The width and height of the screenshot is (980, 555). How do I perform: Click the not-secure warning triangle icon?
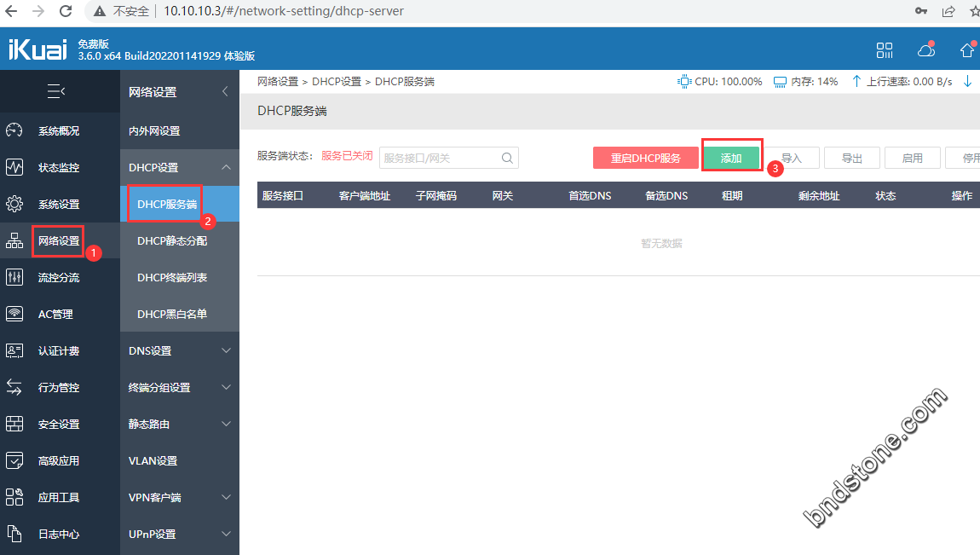point(100,11)
